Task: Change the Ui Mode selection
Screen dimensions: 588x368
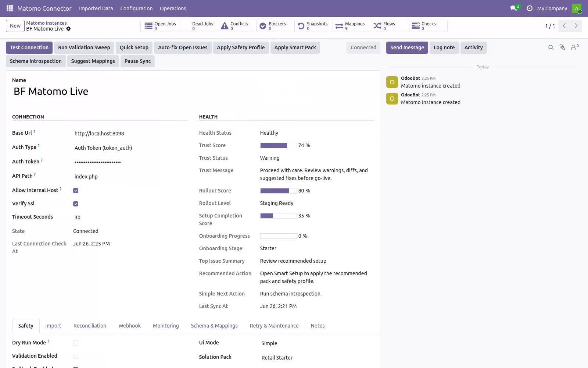Action: [318, 343]
